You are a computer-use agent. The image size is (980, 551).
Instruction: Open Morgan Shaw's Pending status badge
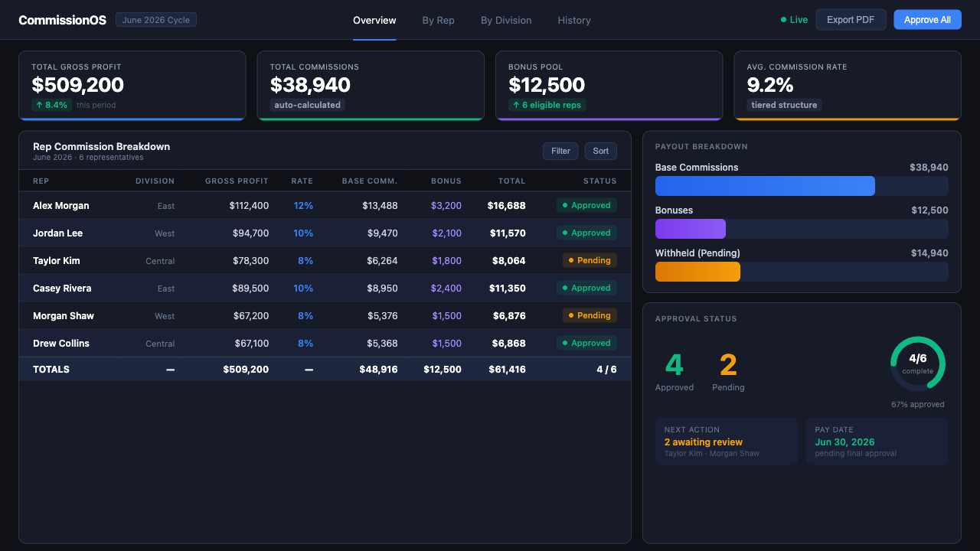pos(590,315)
